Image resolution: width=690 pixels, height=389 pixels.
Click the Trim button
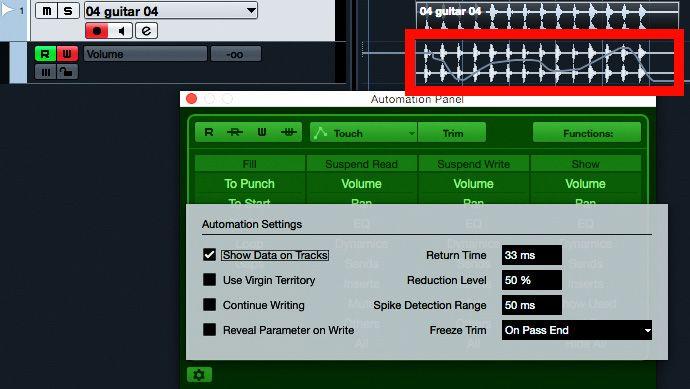point(452,132)
